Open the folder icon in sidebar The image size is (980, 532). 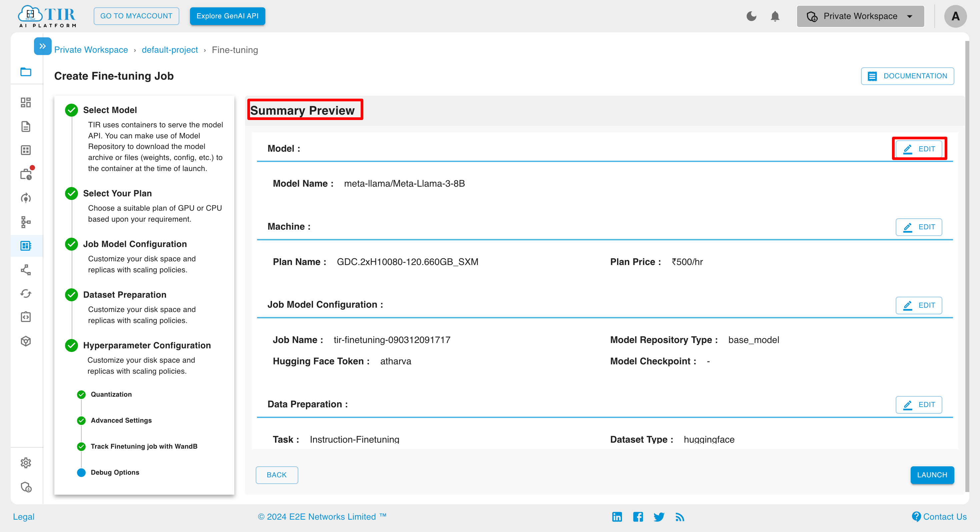[26, 72]
